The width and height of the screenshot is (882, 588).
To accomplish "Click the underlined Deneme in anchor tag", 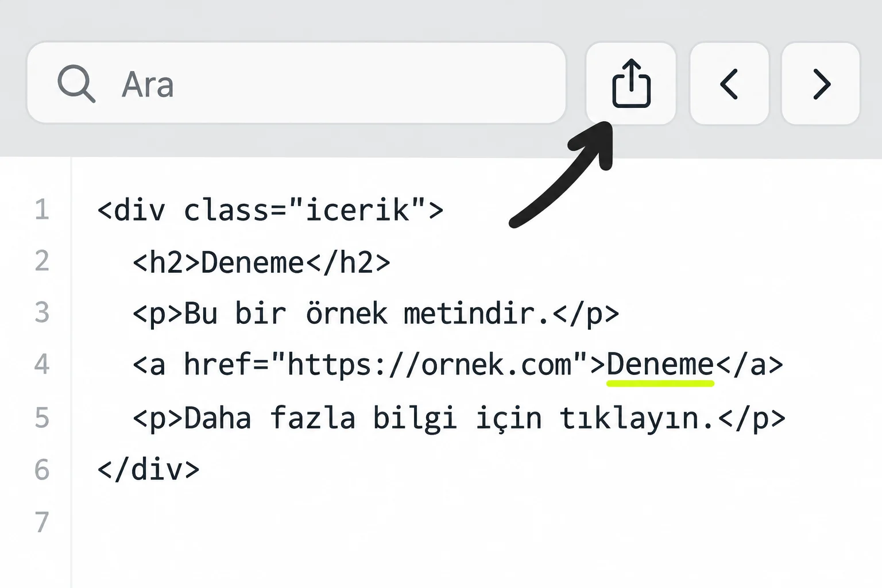I will (x=660, y=365).
